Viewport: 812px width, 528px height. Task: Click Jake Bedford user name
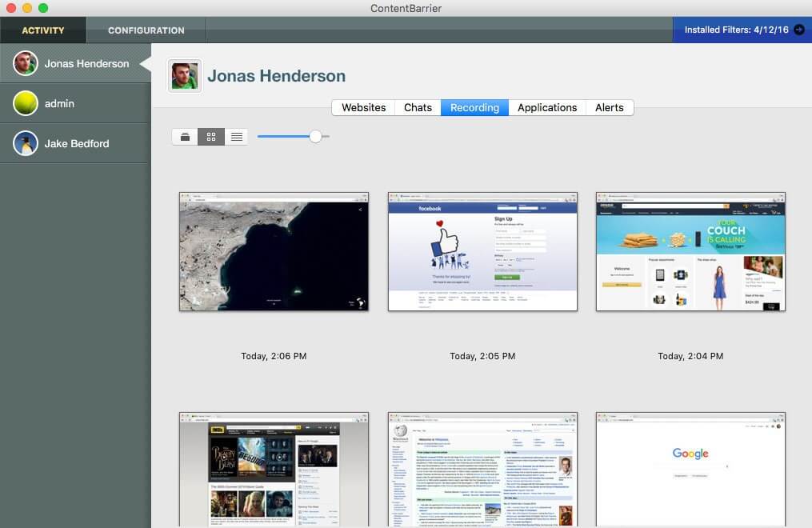pos(77,143)
